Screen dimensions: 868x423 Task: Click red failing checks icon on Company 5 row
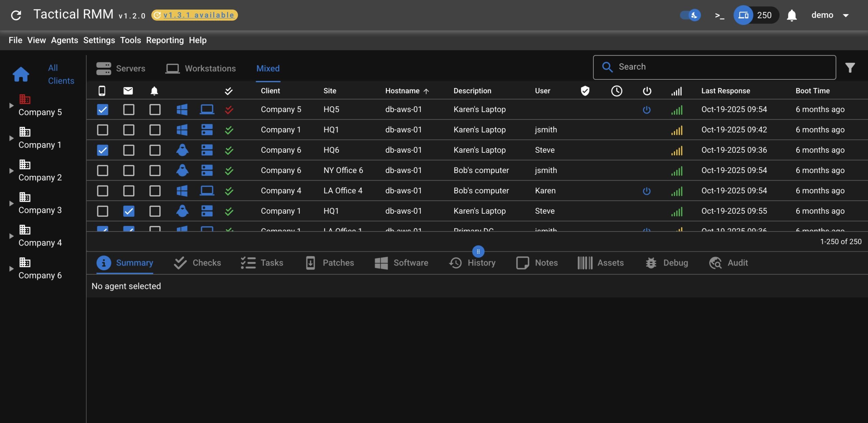pyautogui.click(x=229, y=110)
